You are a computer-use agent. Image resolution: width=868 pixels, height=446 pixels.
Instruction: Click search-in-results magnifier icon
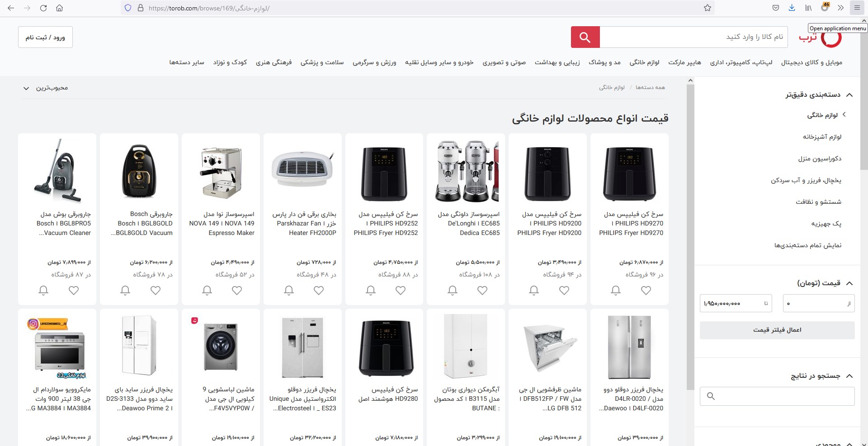[x=711, y=396]
